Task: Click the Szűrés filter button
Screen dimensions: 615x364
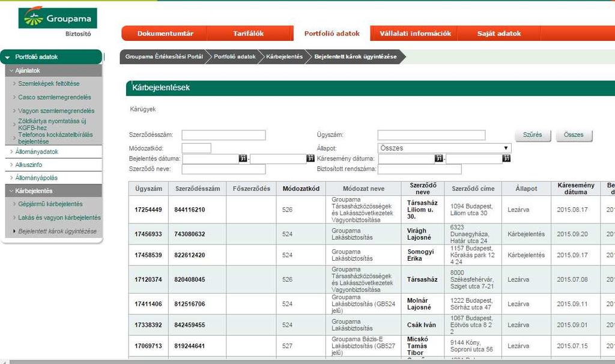Action: tap(533, 135)
